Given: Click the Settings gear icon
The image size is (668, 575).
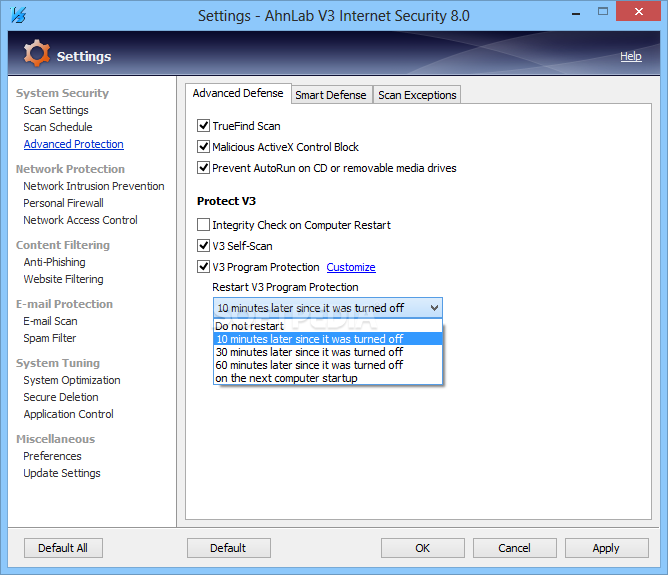Looking at the screenshot, I should coord(36,54).
